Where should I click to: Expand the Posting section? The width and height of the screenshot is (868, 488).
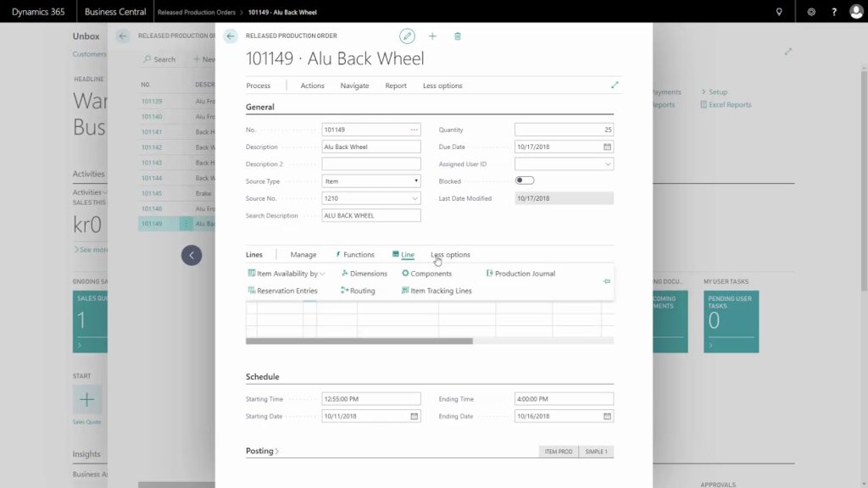[x=263, y=451]
